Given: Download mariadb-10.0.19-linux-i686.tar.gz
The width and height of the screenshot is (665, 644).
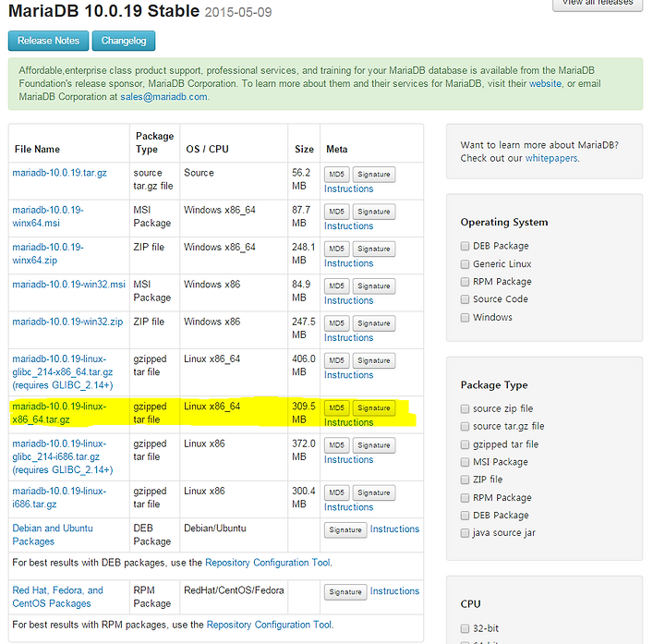Looking at the screenshot, I should (x=59, y=498).
